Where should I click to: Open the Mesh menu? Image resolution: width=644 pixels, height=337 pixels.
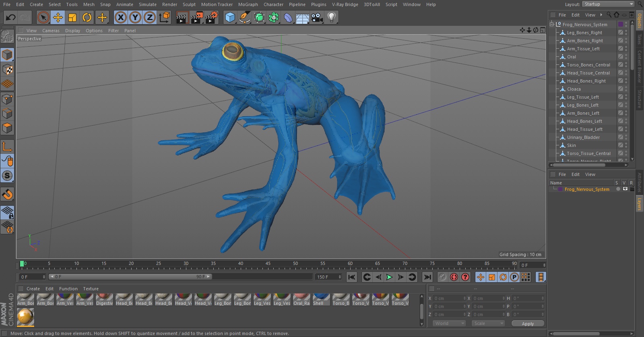pos(89,4)
